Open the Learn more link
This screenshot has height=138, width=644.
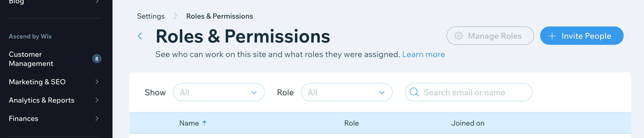coord(424,54)
